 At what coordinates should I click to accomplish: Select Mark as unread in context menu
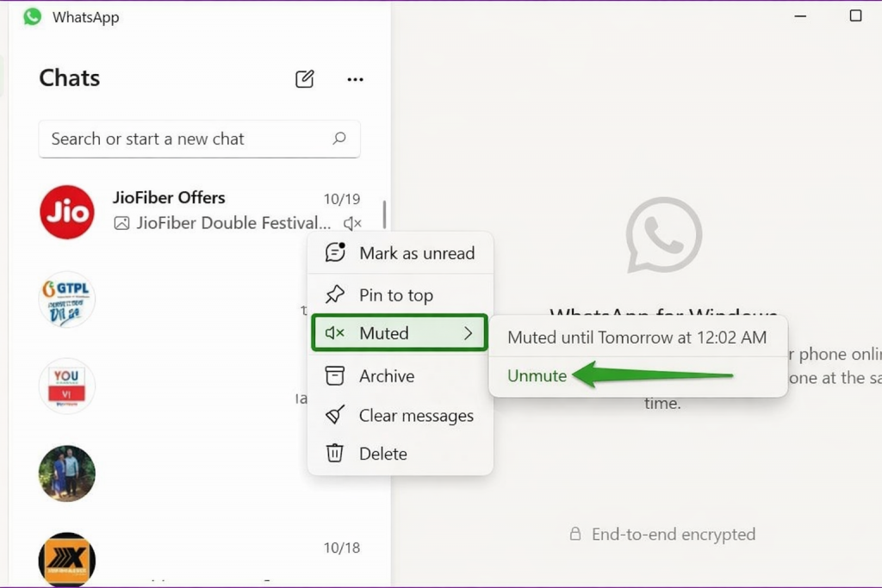(x=400, y=253)
